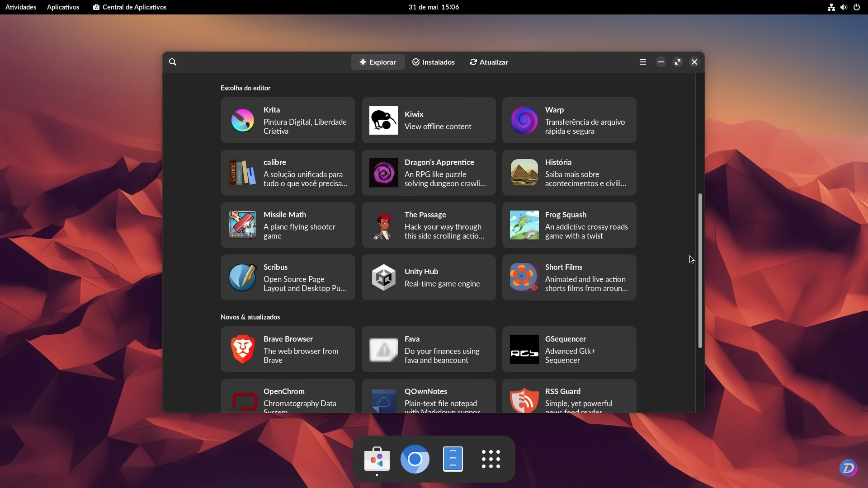Open the Scribus page layout app
Screen dimensions: 868x488
[288, 277]
